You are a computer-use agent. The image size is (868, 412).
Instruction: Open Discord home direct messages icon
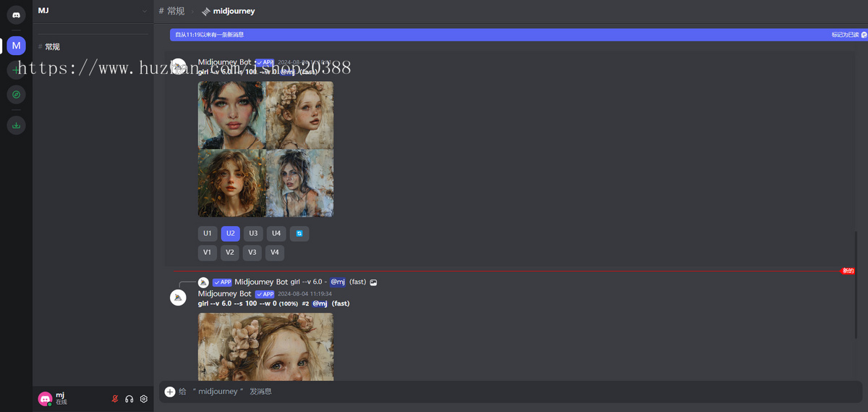pyautogui.click(x=16, y=14)
